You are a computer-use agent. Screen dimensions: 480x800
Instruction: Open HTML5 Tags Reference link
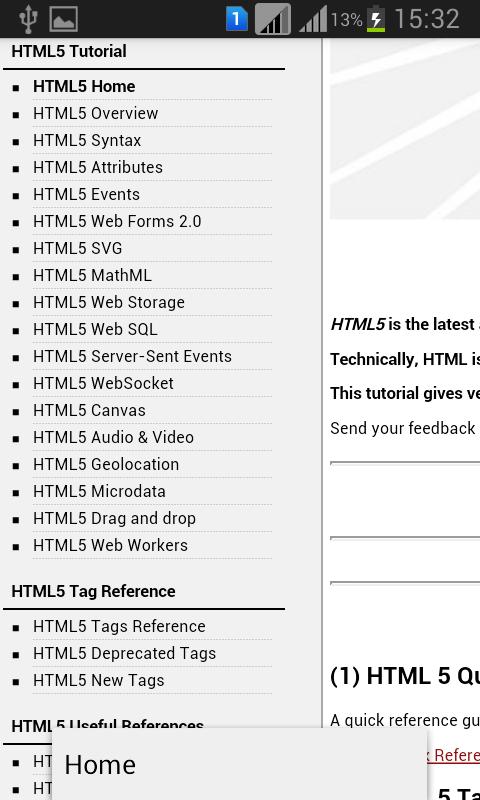(x=119, y=627)
